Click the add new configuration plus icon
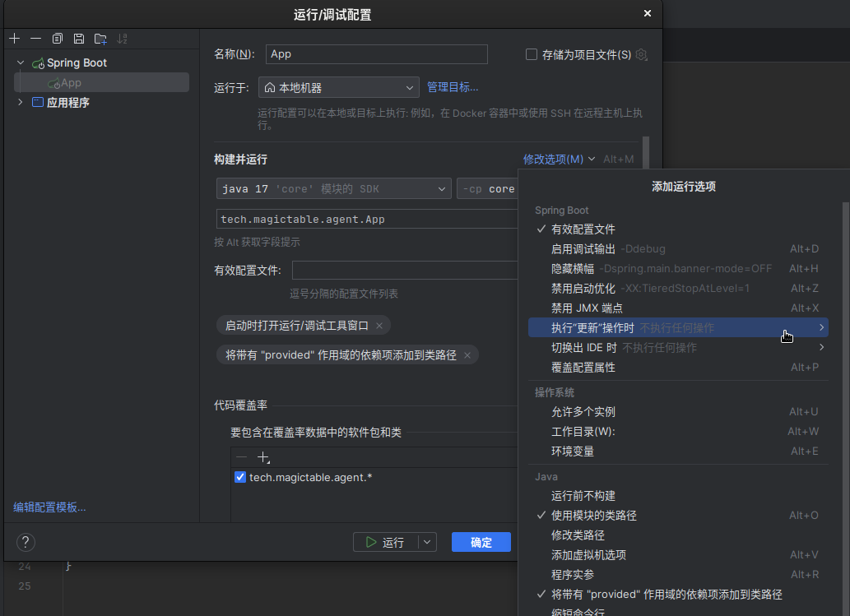The image size is (850, 616). coord(14,39)
